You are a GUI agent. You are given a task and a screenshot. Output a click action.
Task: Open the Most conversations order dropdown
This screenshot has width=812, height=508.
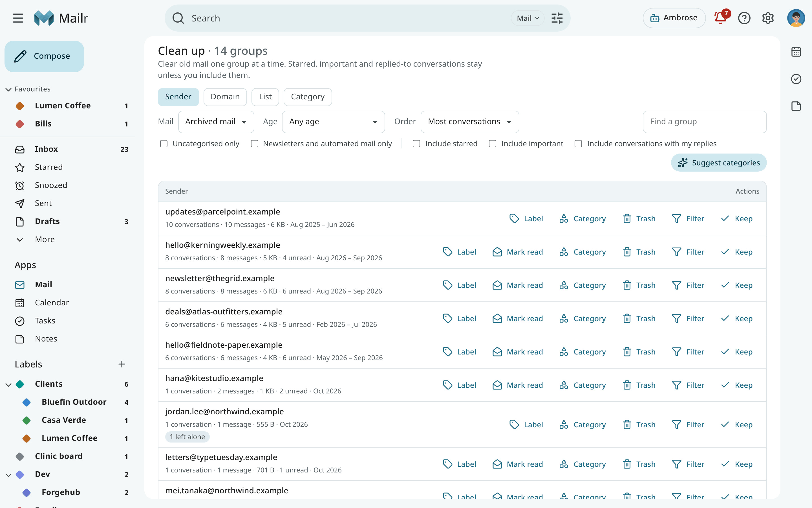click(470, 122)
